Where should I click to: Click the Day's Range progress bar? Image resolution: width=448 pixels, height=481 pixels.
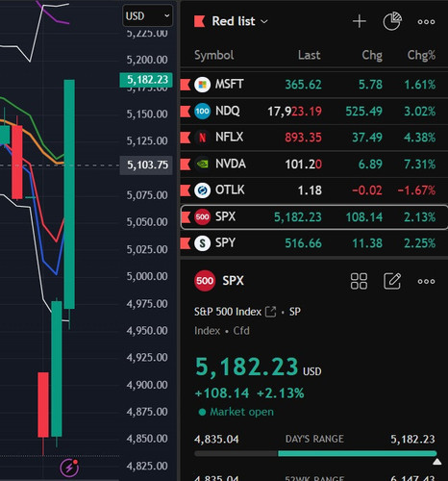coord(315,453)
